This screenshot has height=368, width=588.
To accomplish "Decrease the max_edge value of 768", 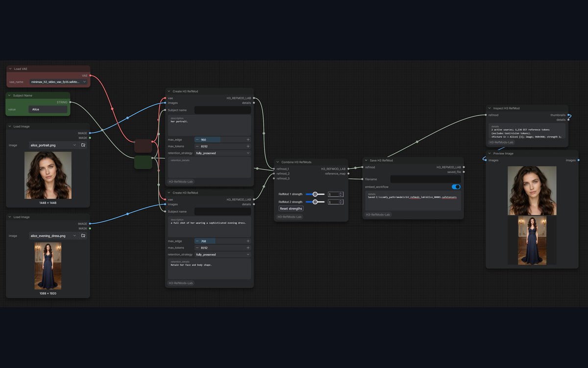I will click(x=197, y=241).
